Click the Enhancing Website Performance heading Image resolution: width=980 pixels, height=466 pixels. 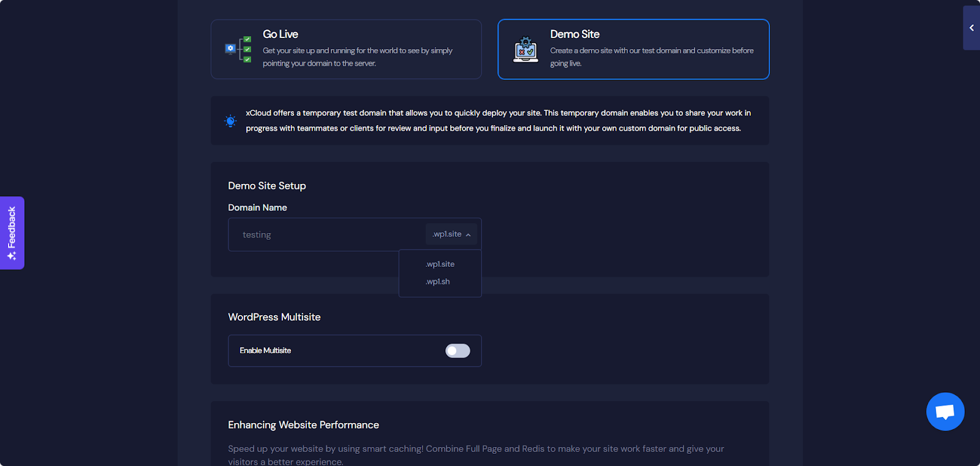[x=303, y=425]
